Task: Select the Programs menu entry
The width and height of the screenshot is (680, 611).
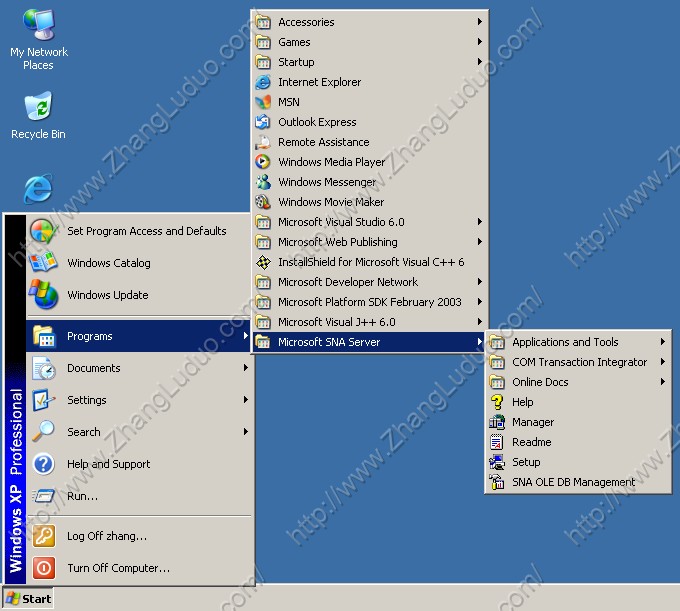Action: [x=138, y=336]
